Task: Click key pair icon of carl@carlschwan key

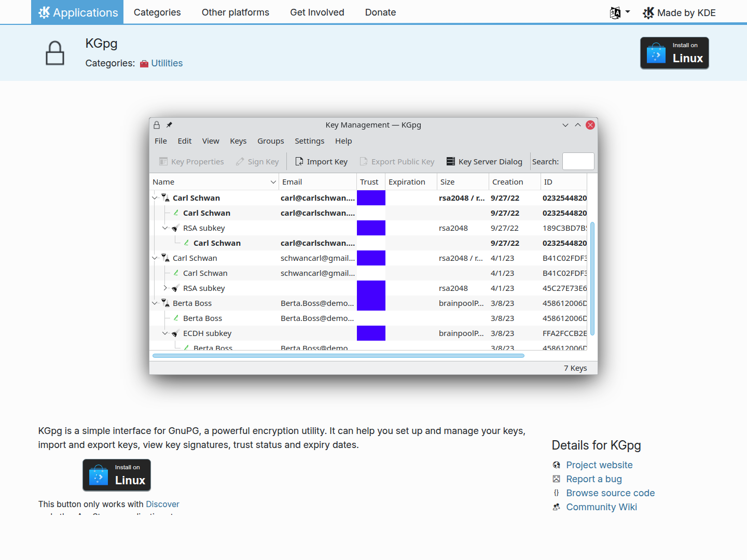Action: click(165, 198)
